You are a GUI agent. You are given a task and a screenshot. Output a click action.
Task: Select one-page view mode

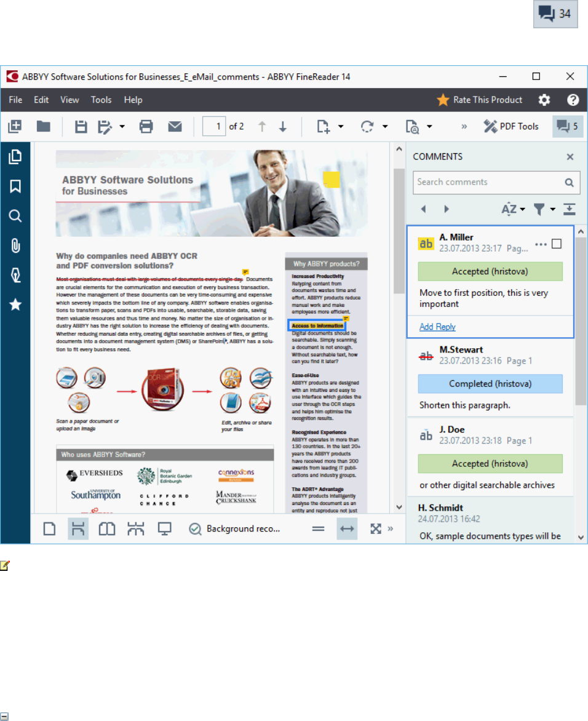pos(50,529)
